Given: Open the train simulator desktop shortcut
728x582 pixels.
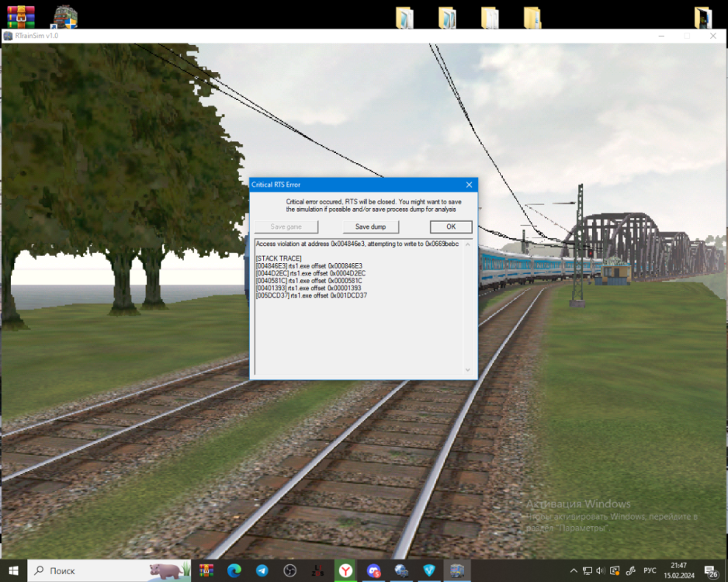Looking at the screenshot, I should (64, 16).
